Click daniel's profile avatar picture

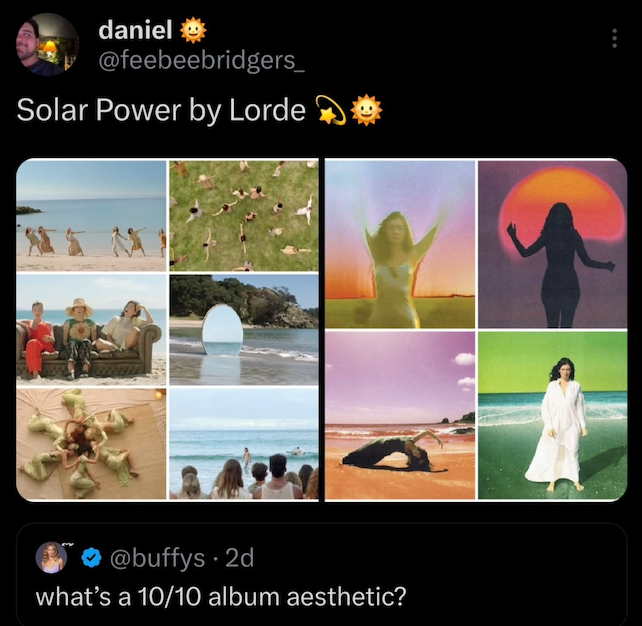(47, 44)
